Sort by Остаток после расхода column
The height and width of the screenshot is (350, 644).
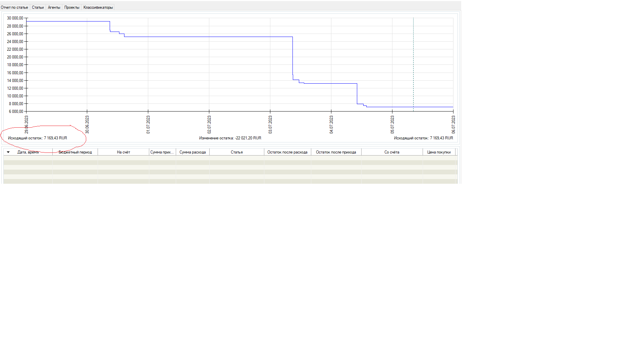click(x=287, y=152)
